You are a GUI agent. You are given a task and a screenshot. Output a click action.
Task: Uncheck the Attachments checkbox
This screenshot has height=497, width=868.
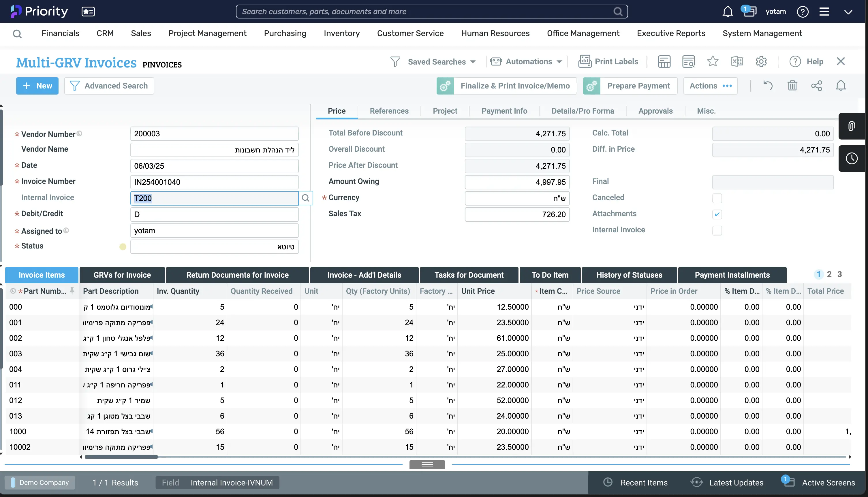[x=717, y=214]
